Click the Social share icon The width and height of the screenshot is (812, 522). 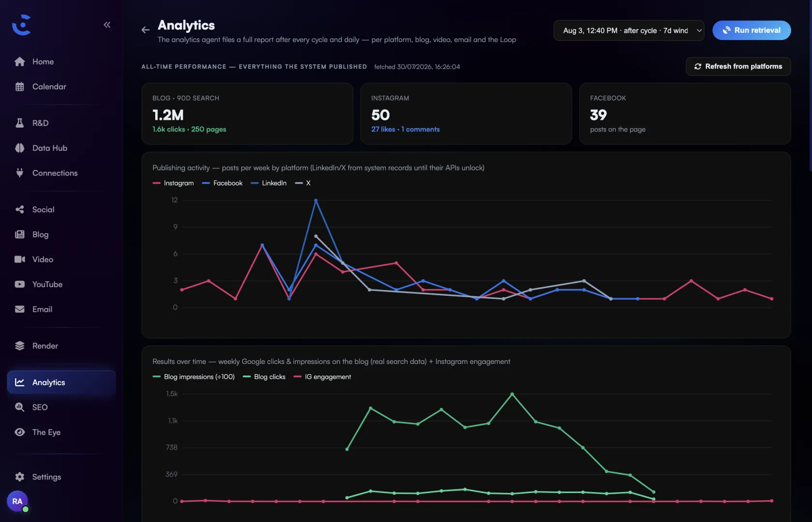(20, 209)
